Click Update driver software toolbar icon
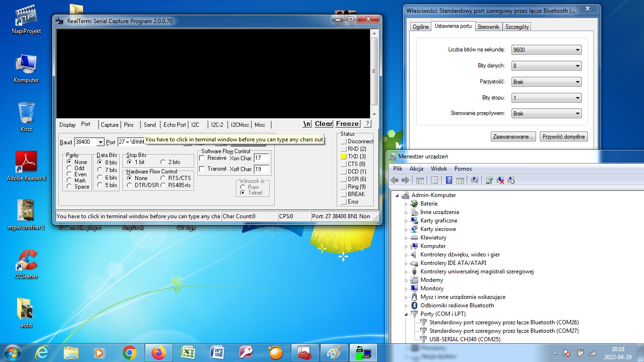This screenshot has width=644, height=362. [x=489, y=180]
